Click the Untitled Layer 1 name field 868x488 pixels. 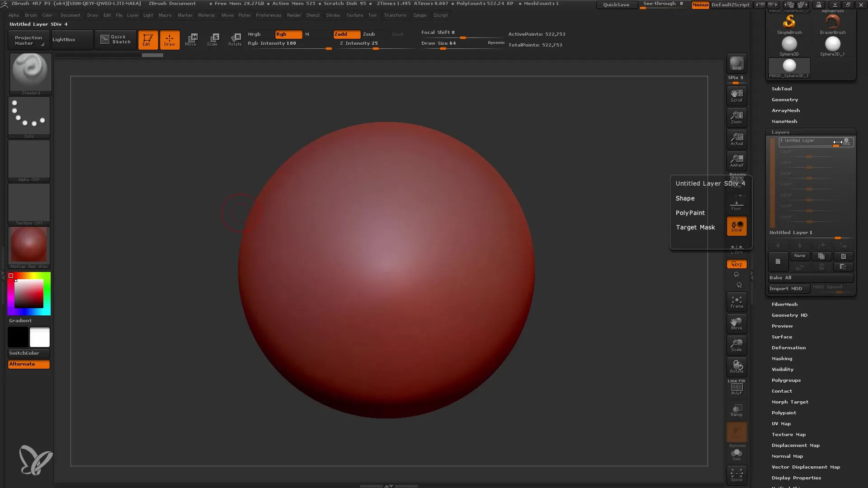(791, 232)
